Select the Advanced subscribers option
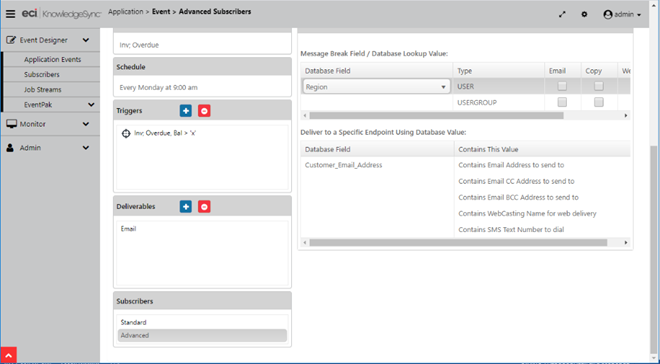Screen dimensions: 660x364 click(202, 335)
